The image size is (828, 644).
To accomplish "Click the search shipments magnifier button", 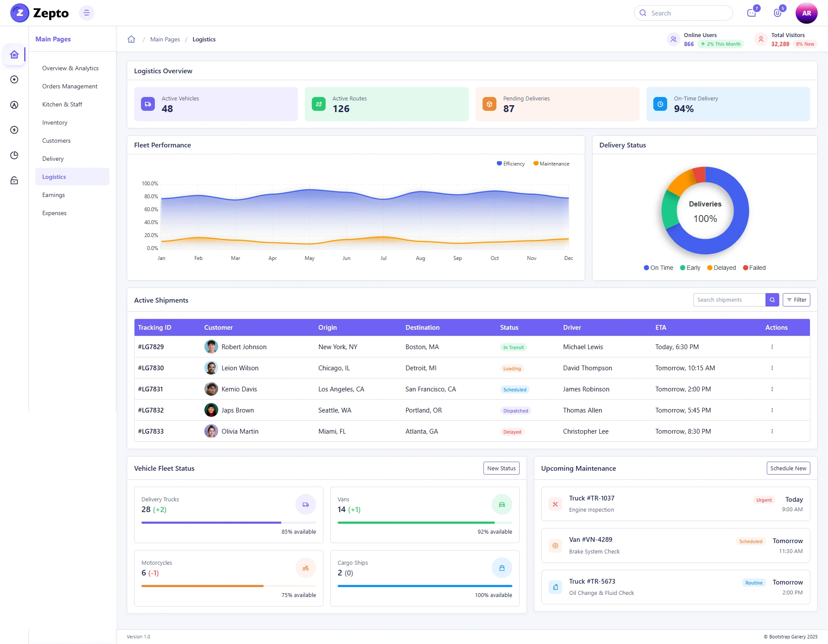I will pyautogui.click(x=772, y=300).
